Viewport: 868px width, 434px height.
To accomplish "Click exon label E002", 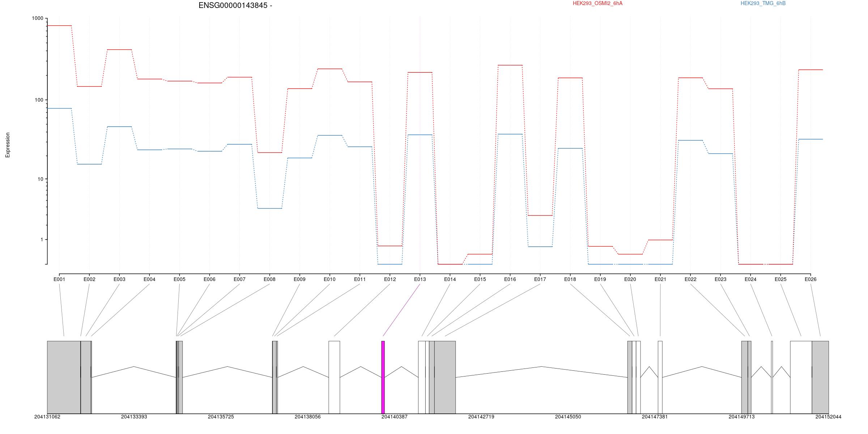I will 89,279.
